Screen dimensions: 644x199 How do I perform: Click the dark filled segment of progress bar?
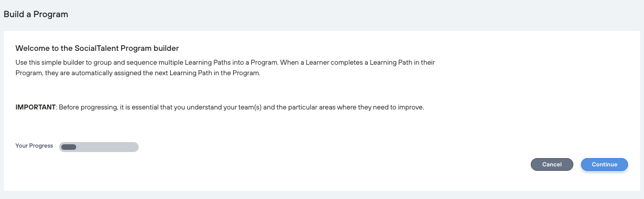[x=68, y=147]
